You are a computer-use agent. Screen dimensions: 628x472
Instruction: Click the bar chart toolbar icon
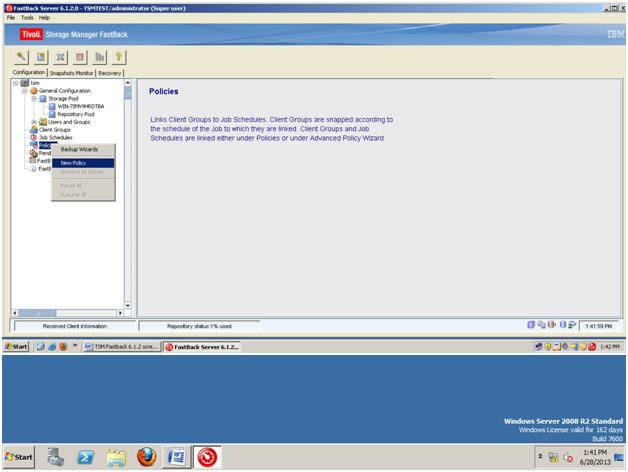tap(99, 57)
